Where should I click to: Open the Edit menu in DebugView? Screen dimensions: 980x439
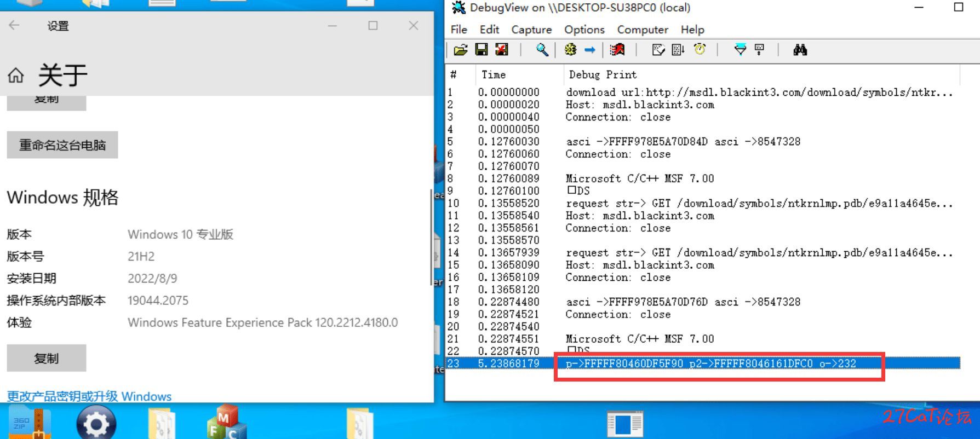pyautogui.click(x=489, y=30)
